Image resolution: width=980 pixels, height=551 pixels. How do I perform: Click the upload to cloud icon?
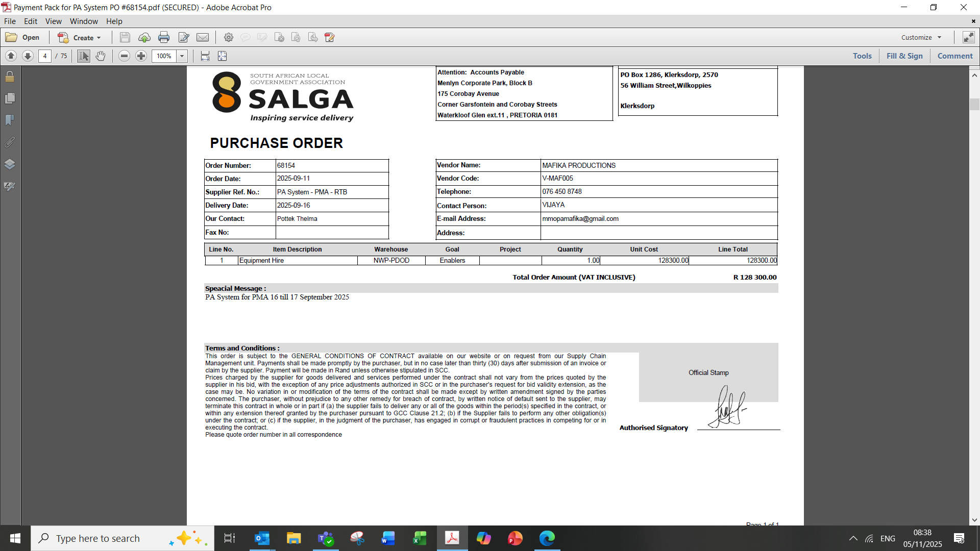(144, 37)
